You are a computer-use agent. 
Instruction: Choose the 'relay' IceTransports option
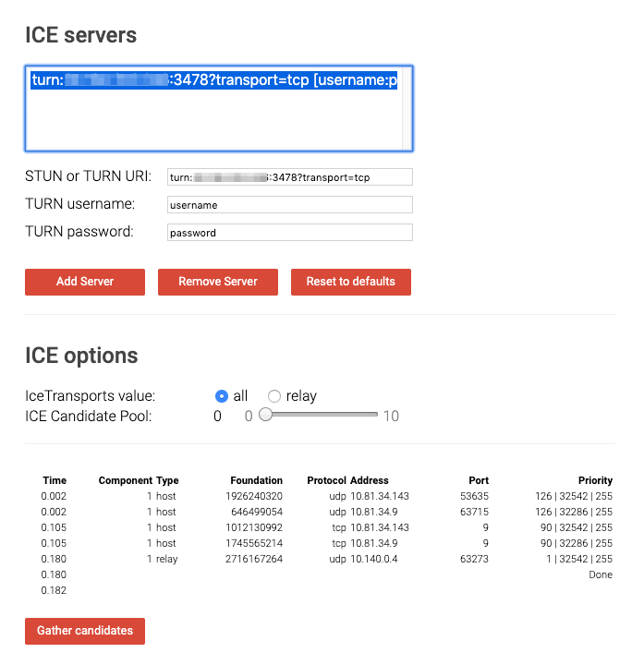(274, 396)
